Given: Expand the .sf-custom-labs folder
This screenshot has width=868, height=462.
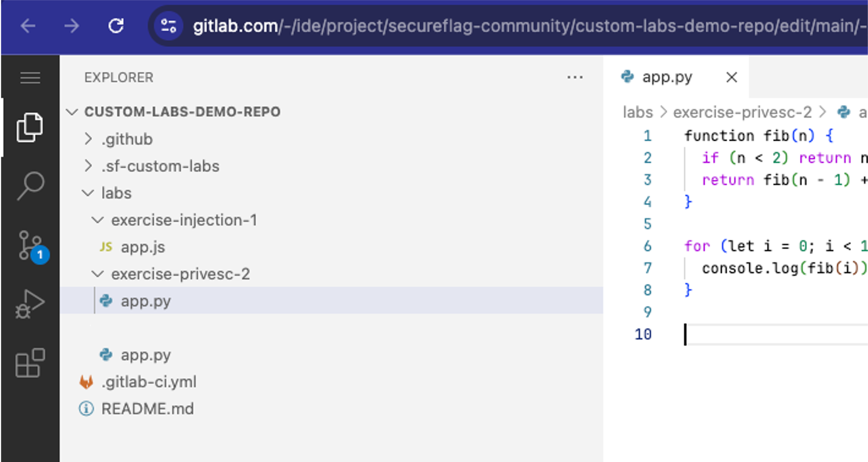Looking at the screenshot, I should (x=160, y=166).
